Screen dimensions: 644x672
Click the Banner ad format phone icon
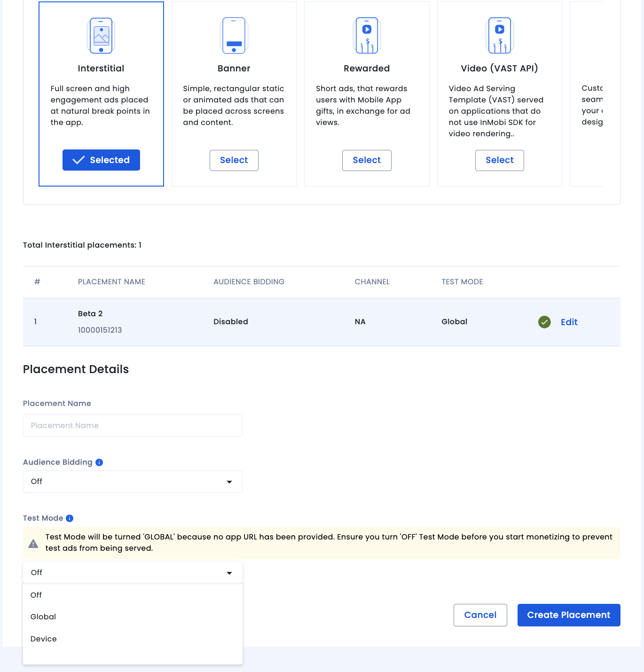click(x=234, y=36)
